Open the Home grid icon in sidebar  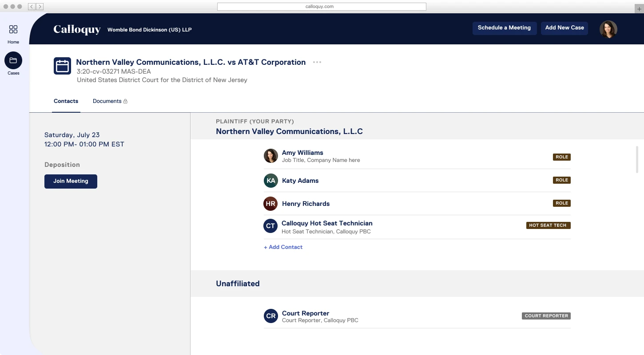[13, 29]
